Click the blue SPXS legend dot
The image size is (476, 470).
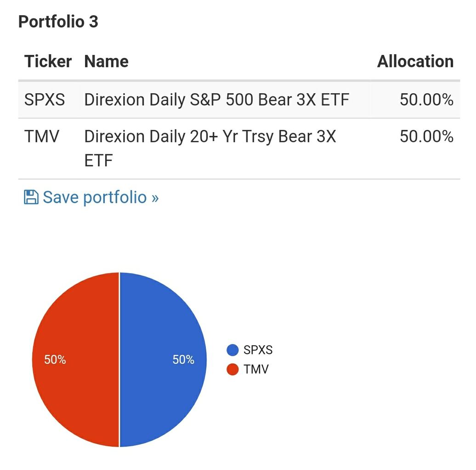[233, 350]
